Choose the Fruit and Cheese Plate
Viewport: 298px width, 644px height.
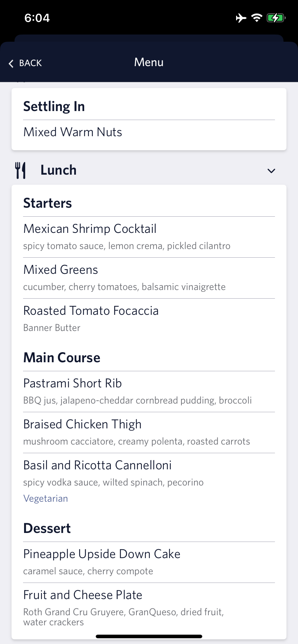click(x=82, y=595)
